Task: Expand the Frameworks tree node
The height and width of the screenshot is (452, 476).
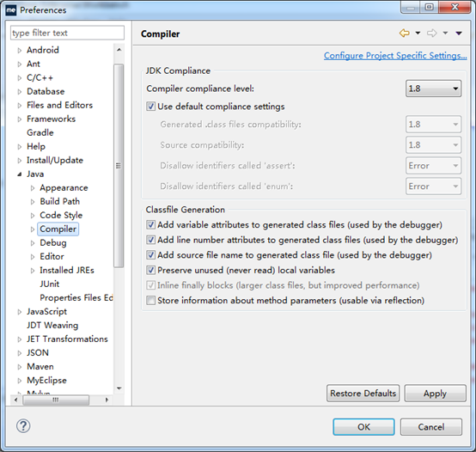Action: [20, 119]
